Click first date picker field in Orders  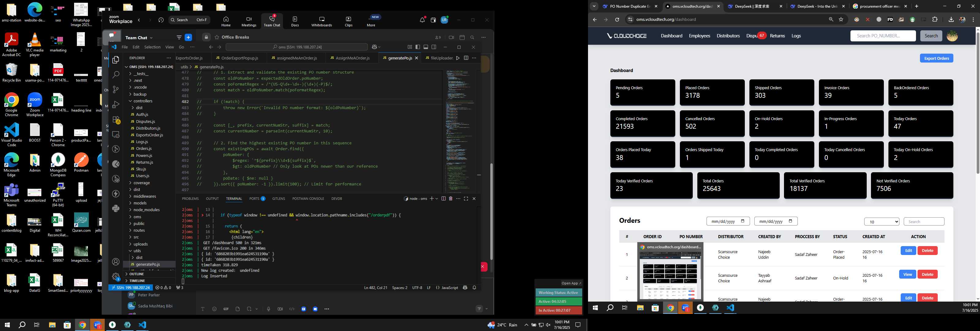pos(728,221)
